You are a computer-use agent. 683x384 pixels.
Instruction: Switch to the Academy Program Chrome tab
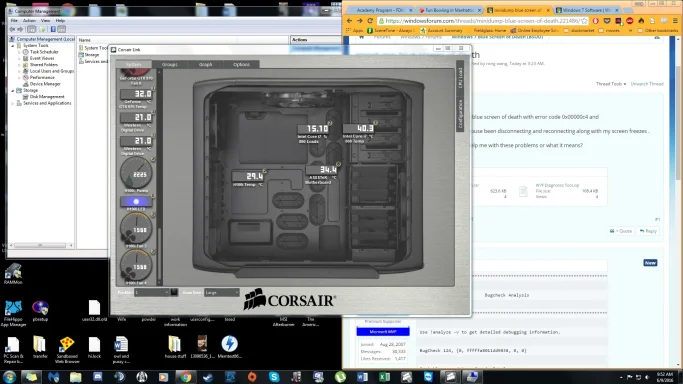[x=381, y=10]
